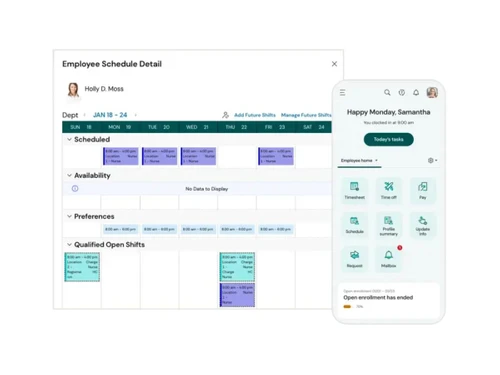Viewport: 500px width, 375px height.
Task: Open Thursday's teal qualified open shift
Action: coord(237,267)
